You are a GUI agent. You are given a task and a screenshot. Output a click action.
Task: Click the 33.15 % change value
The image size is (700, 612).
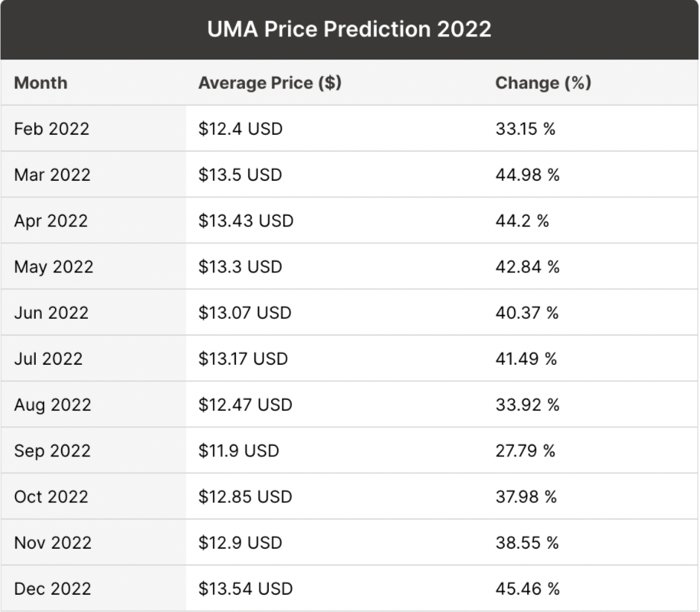526,129
